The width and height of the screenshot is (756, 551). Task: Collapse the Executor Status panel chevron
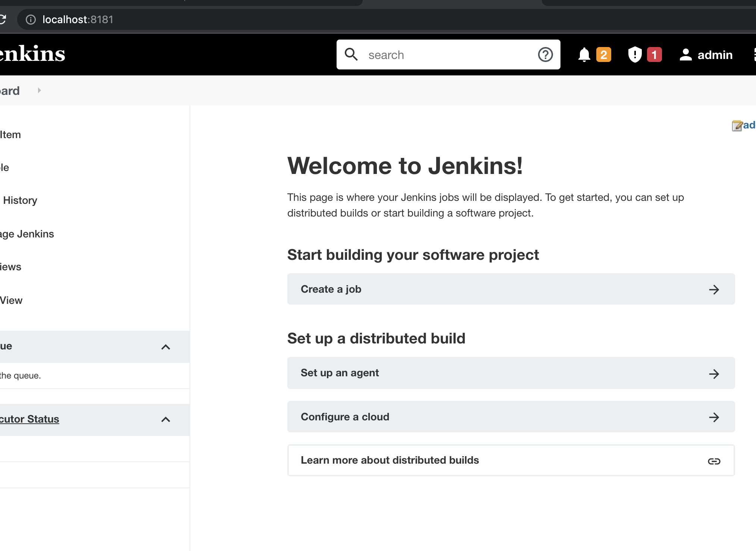pos(166,419)
